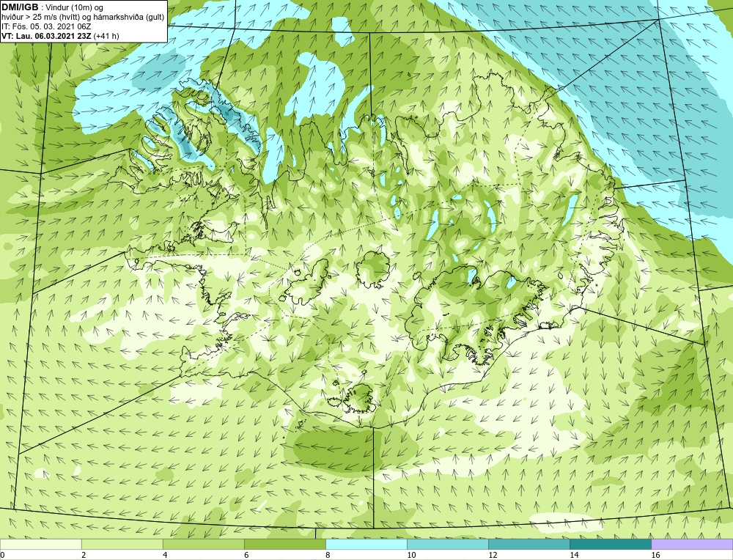Click the 'IT: Fös. 05. 03. 2021 06Z' line
This screenshot has width=733, height=560.
point(46,26)
